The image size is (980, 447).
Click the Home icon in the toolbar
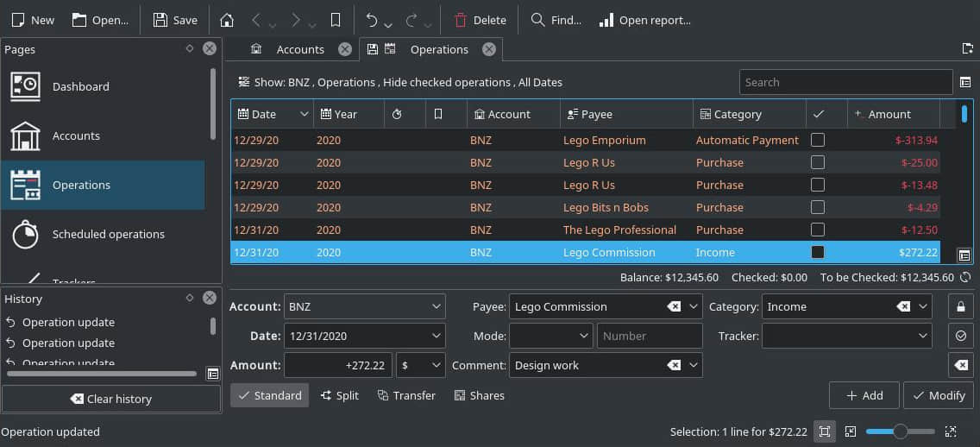[x=227, y=20]
